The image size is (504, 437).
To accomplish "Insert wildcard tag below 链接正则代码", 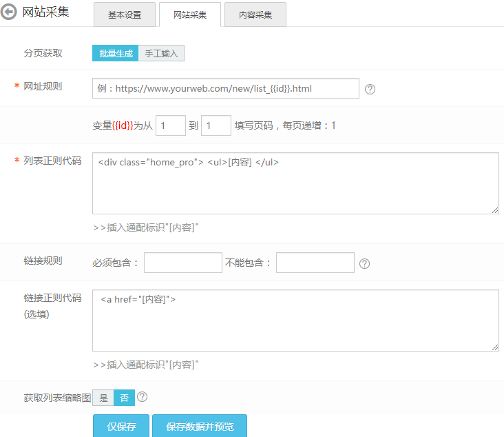I will [145, 365].
